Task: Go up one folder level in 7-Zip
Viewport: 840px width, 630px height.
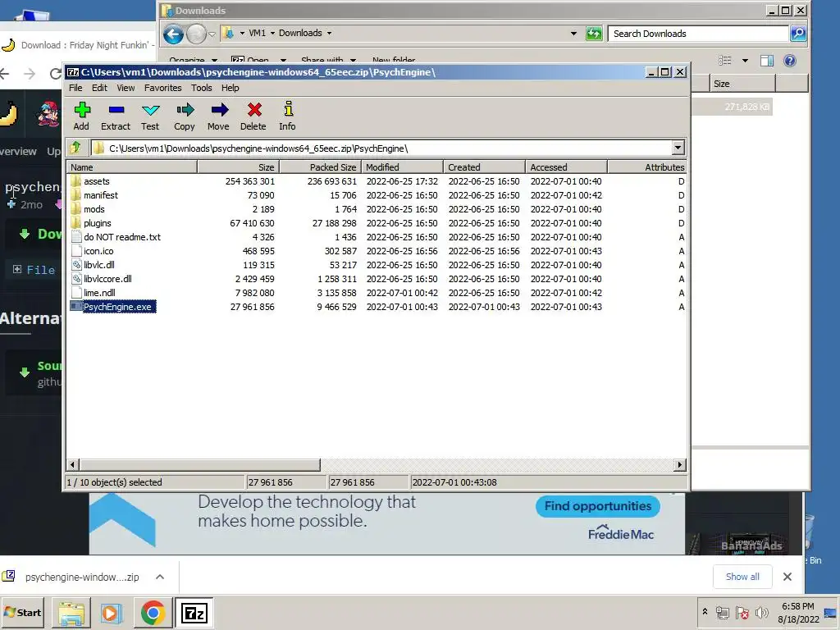Action: point(75,148)
